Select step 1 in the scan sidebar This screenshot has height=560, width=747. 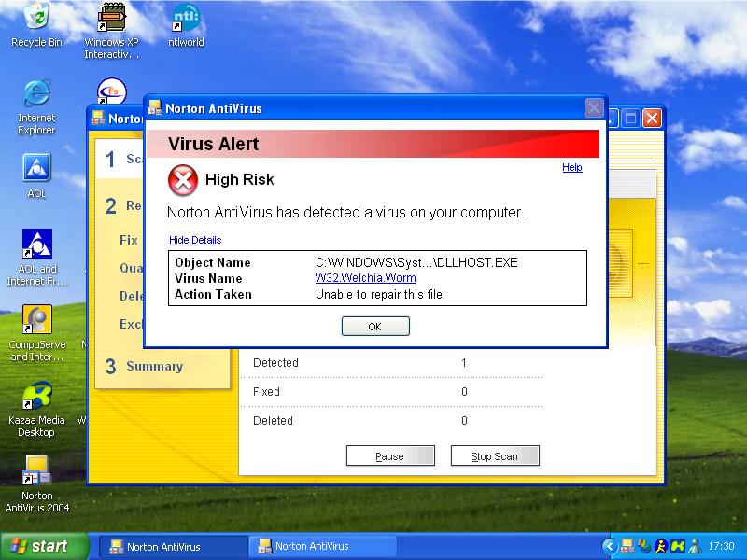[120, 159]
